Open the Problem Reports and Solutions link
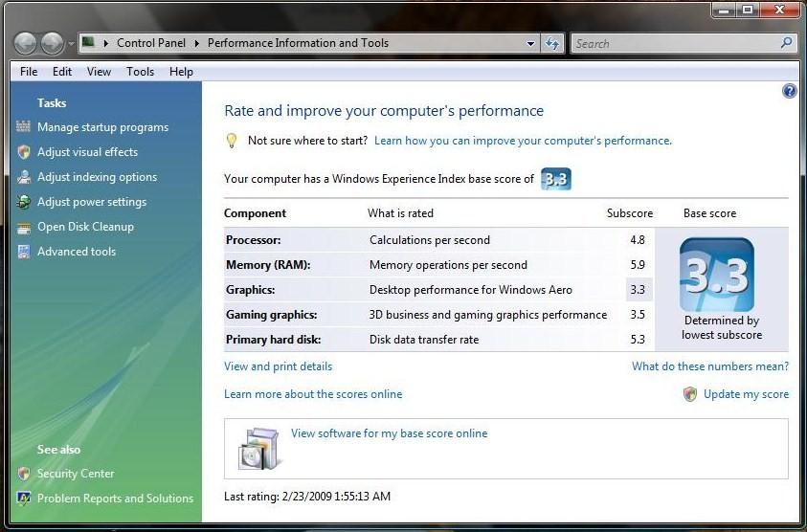807x532 pixels. coord(115,499)
